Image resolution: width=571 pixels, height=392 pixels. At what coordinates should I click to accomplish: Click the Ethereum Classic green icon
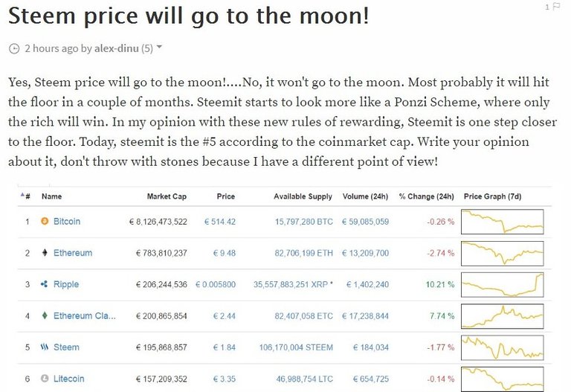[45, 316]
